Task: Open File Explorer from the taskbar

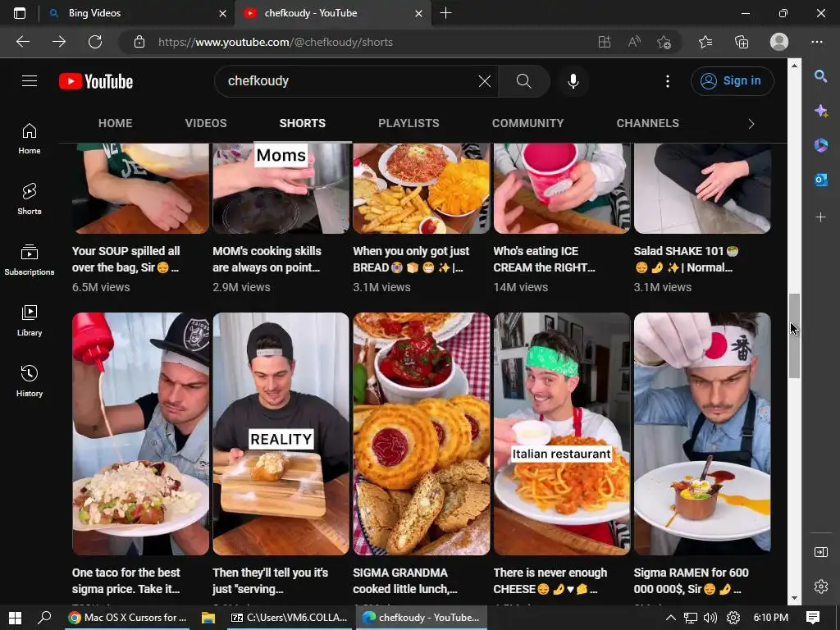Action: [x=208, y=618]
